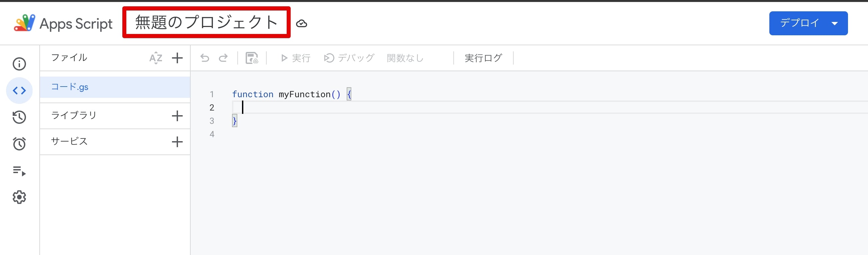Click the cloud save status icon

point(302,24)
